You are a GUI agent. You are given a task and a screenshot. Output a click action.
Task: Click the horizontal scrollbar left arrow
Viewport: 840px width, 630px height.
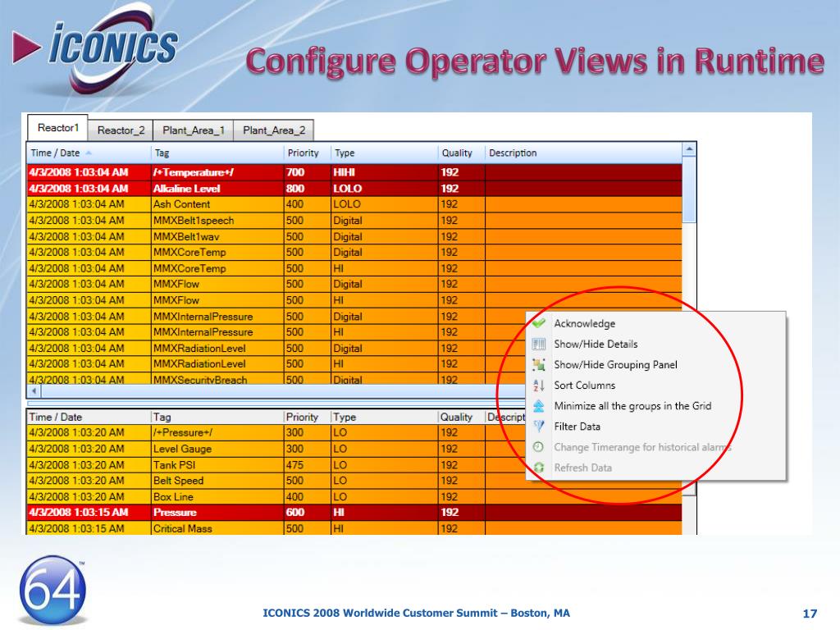[x=34, y=391]
